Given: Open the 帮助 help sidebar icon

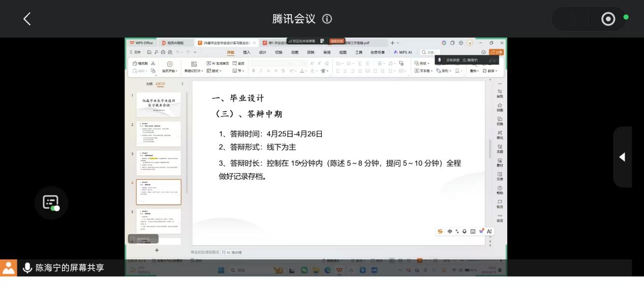Looking at the screenshot, I should 500,190.
